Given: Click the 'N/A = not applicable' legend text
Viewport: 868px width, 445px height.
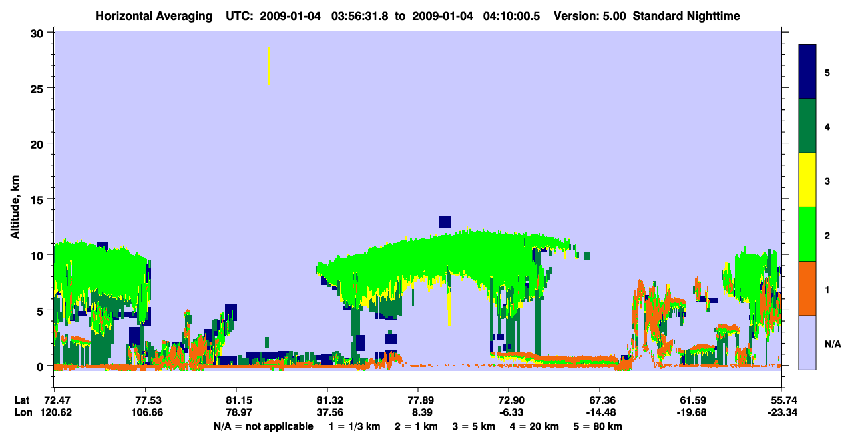Looking at the screenshot, I should tap(263, 426).
